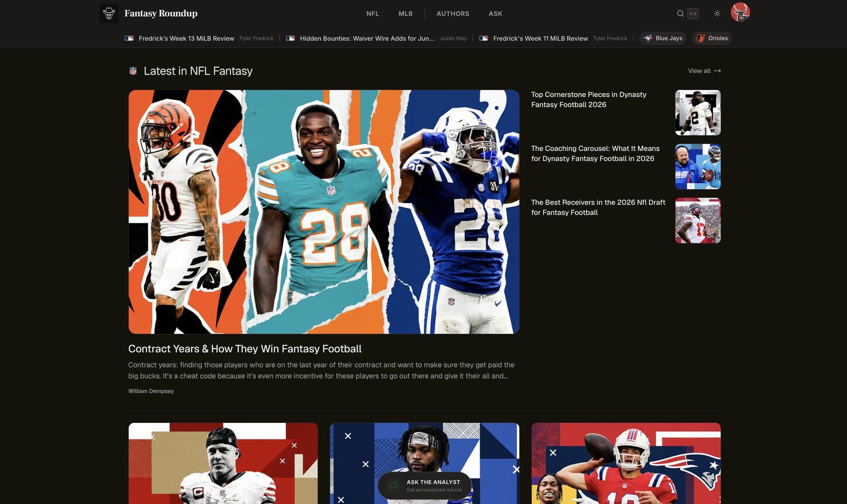Image resolution: width=847 pixels, height=504 pixels.
Task: Open the user profile avatar
Action: click(740, 12)
